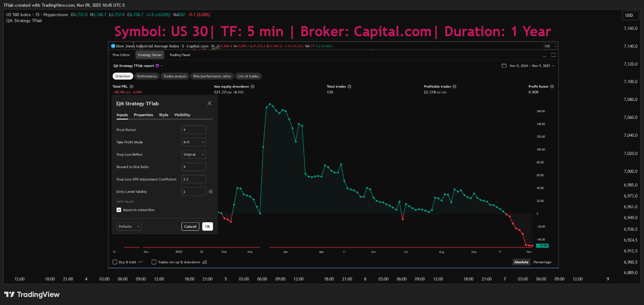Image resolution: width=644 pixels, height=305 pixels.
Task: Select the Absolute display mode
Action: (521, 262)
